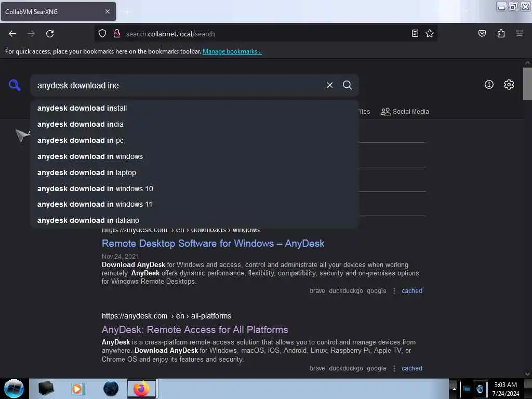Open the SearXNG about info icon
The width and height of the screenshot is (532, 399).
pyautogui.click(x=489, y=85)
